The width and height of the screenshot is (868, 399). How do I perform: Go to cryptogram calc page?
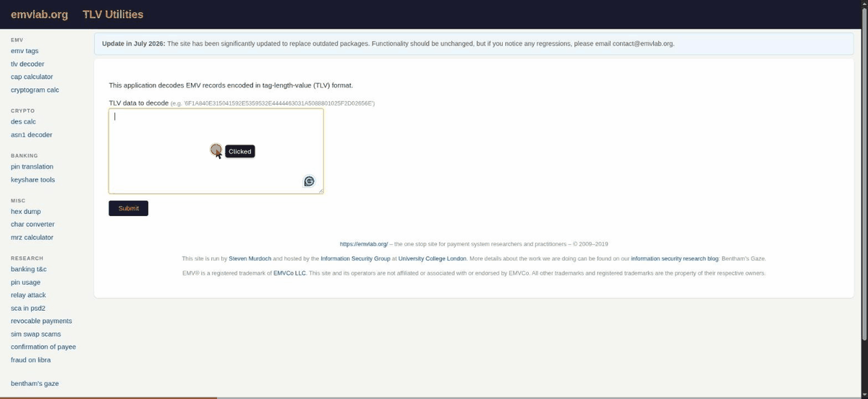point(35,90)
